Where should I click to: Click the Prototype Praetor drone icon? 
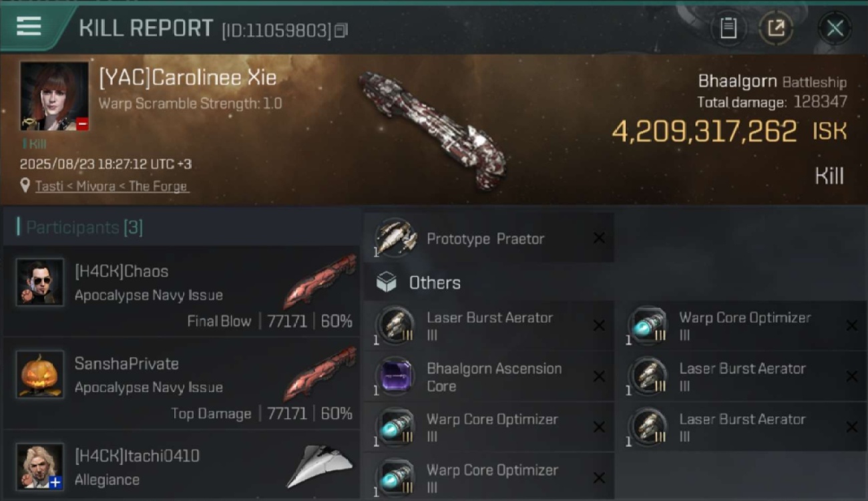(396, 238)
